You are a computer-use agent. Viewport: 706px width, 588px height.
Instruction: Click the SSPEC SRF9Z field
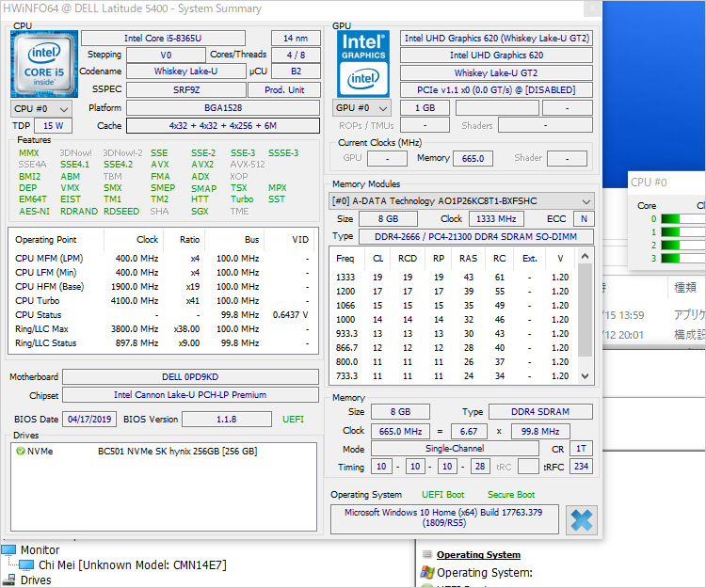point(186,90)
